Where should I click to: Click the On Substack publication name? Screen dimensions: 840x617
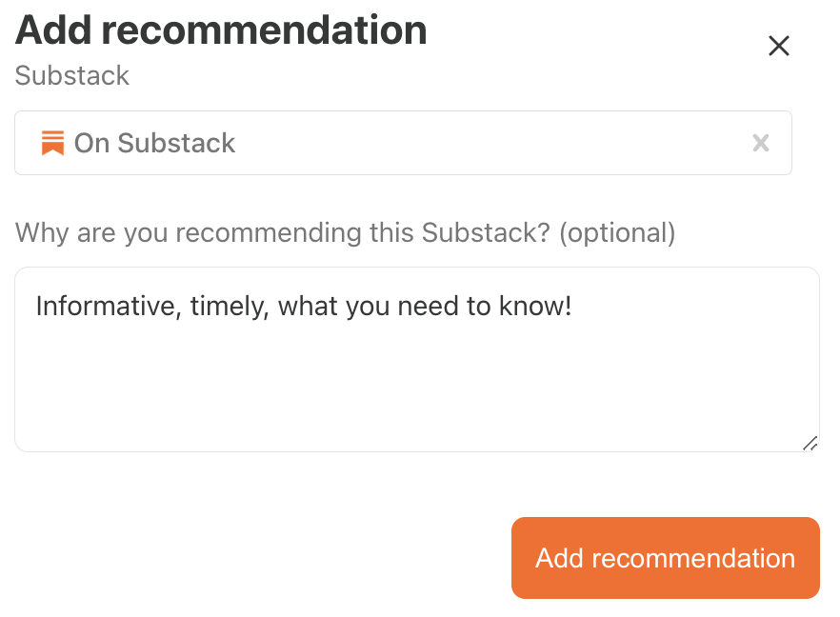click(154, 143)
